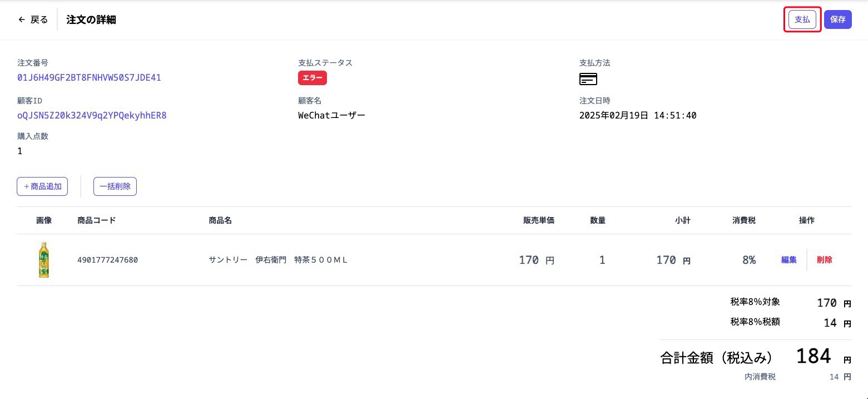This screenshot has height=399, width=868.
Task: Click the 商品名 column header
Action: 220,220
